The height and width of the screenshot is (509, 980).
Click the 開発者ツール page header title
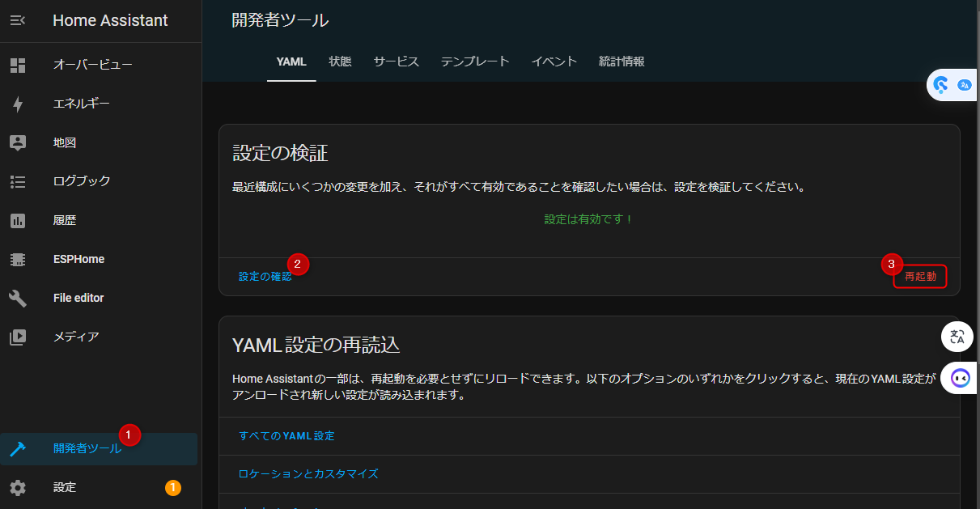point(280,21)
